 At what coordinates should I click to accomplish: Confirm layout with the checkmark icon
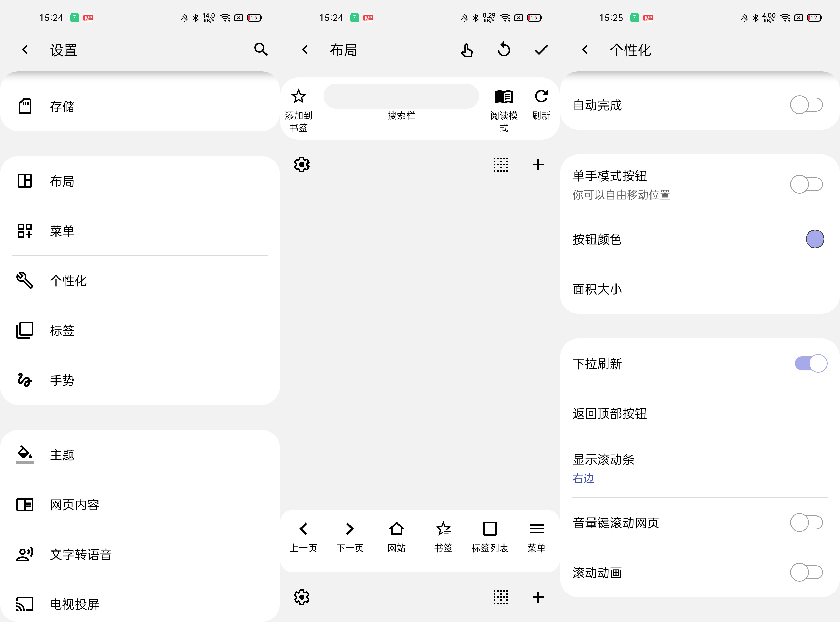point(541,50)
